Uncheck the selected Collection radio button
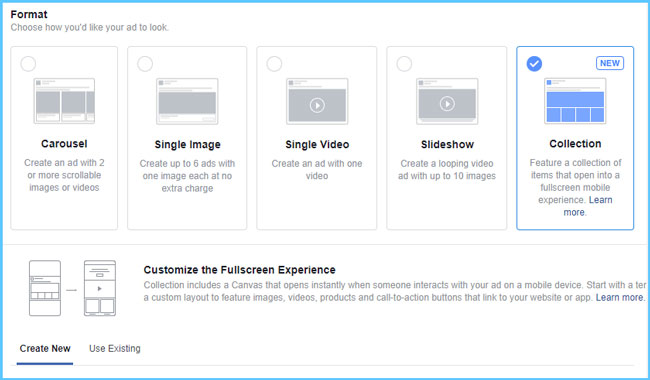 [534, 64]
